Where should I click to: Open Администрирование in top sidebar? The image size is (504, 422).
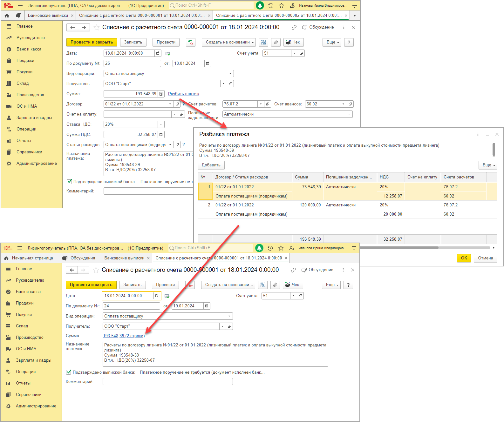pos(37,164)
